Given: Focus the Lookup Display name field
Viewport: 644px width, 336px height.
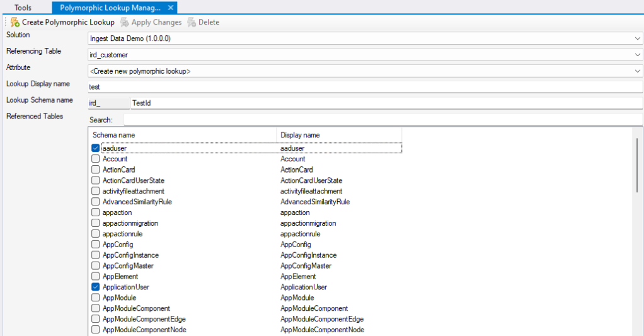Looking at the screenshot, I should [x=365, y=87].
